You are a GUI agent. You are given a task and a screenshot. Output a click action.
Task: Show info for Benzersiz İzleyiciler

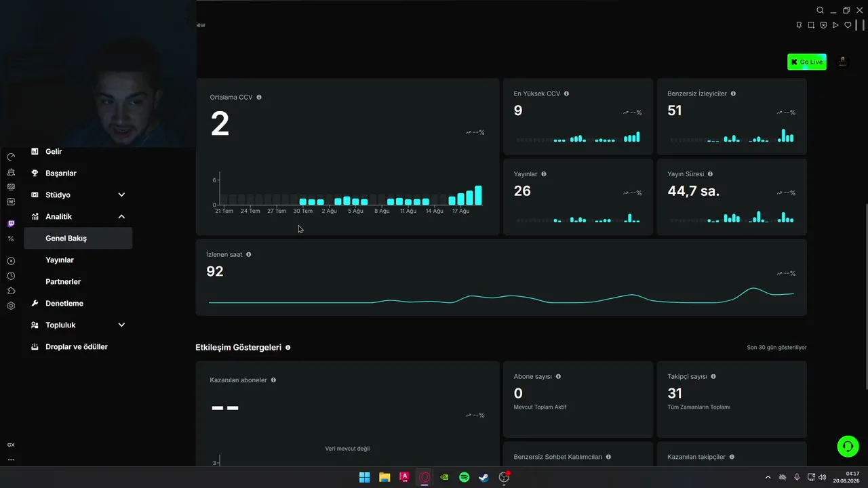pos(733,94)
